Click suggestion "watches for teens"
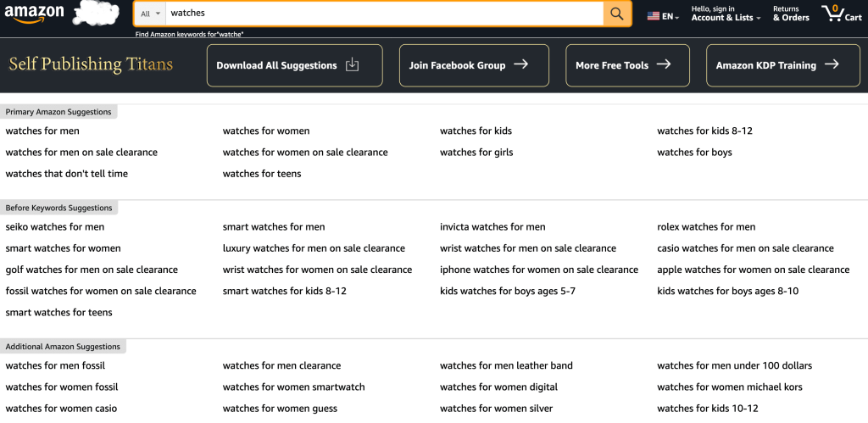The image size is (868, 423). [x=262, y=174]
